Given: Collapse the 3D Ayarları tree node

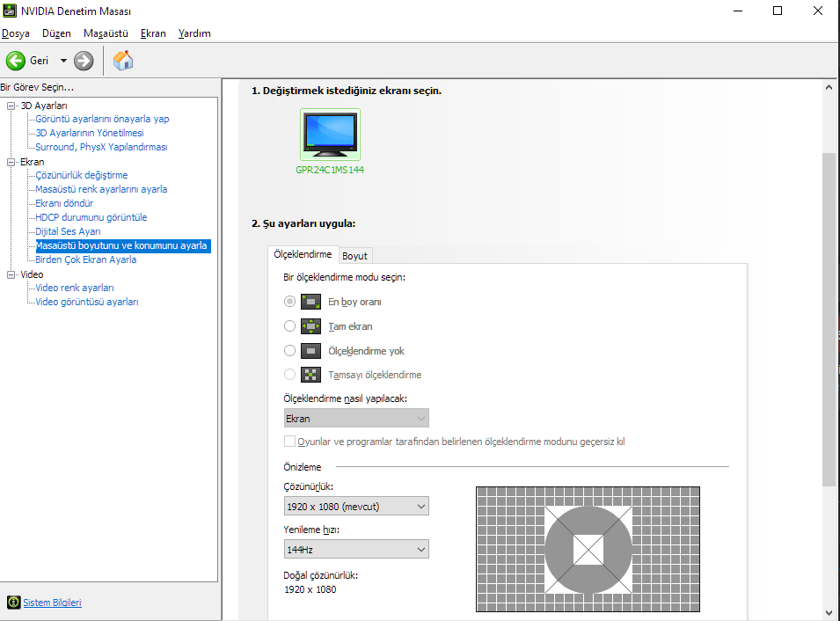Looking at the screenshot, I should pyautogui.click(x=11, y=106).
